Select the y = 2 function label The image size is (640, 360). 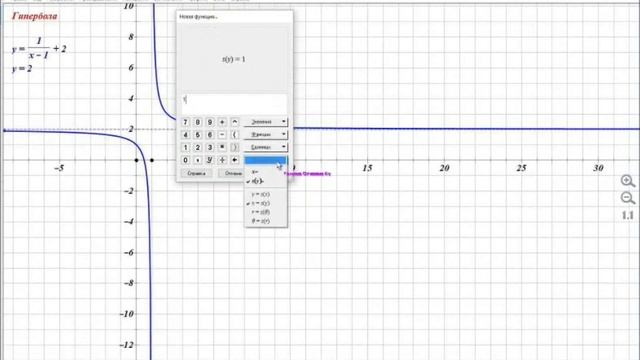(x=22, y=69)
